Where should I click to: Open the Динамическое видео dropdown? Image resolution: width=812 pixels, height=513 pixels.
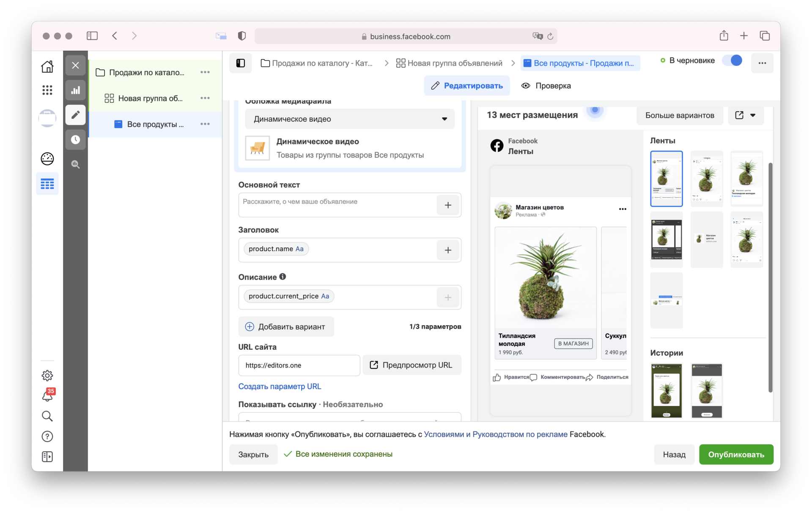[349, 119]
